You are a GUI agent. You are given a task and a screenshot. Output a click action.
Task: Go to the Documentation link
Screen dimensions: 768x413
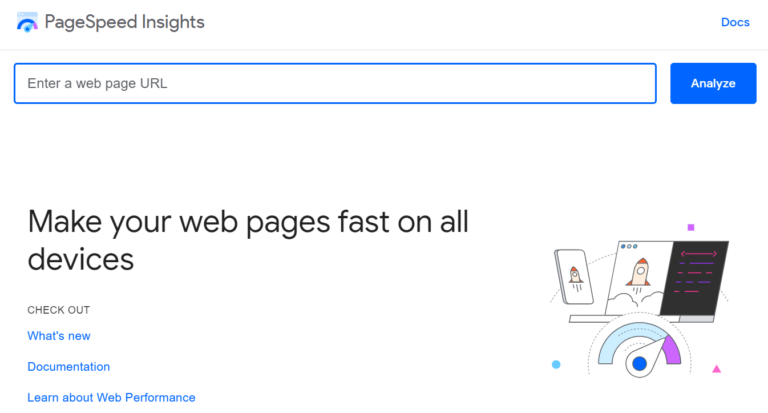tap(69, 367)
